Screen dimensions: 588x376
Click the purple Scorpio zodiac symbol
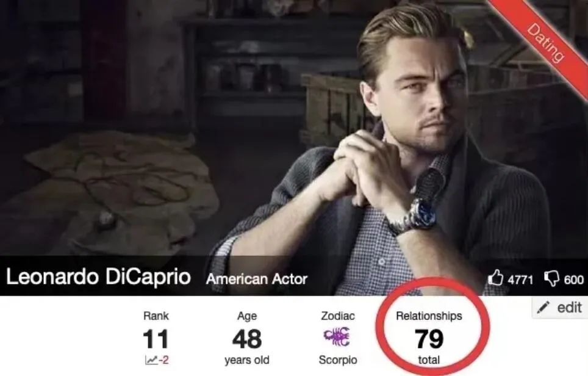(x=337, y=336)
